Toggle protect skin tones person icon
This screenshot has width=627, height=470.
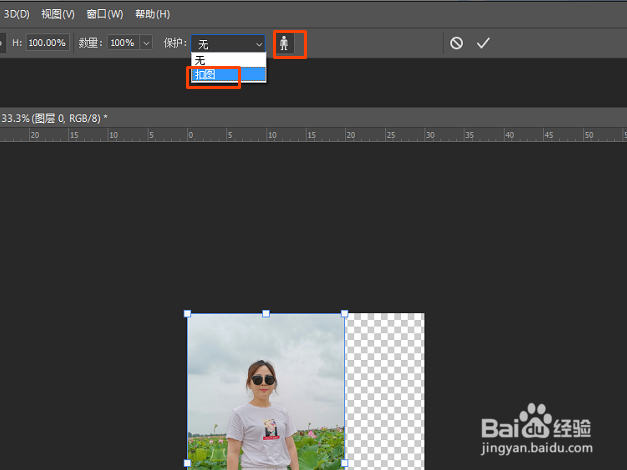click(284, 43)
